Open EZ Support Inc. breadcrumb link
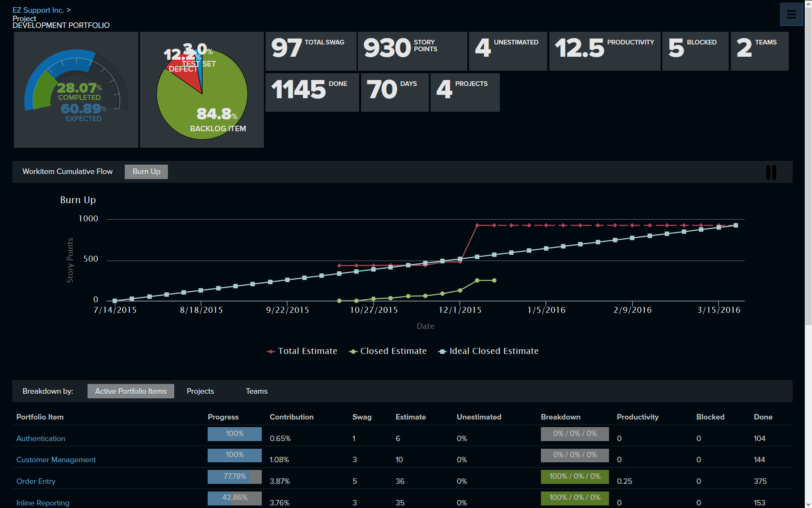 click(x=38, y=10)
